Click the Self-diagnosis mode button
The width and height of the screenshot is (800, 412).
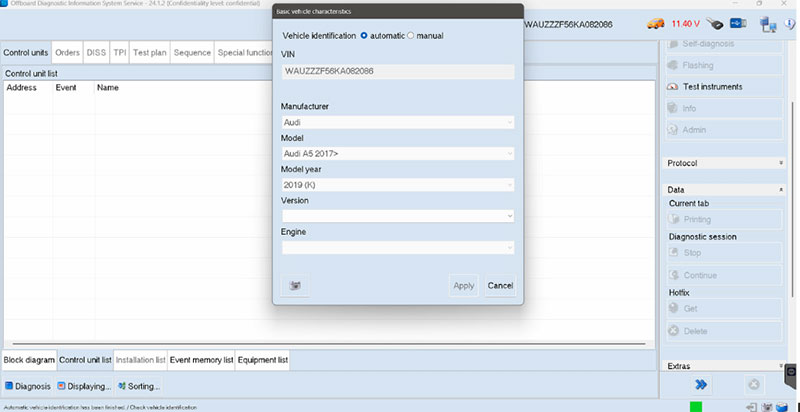723,44
